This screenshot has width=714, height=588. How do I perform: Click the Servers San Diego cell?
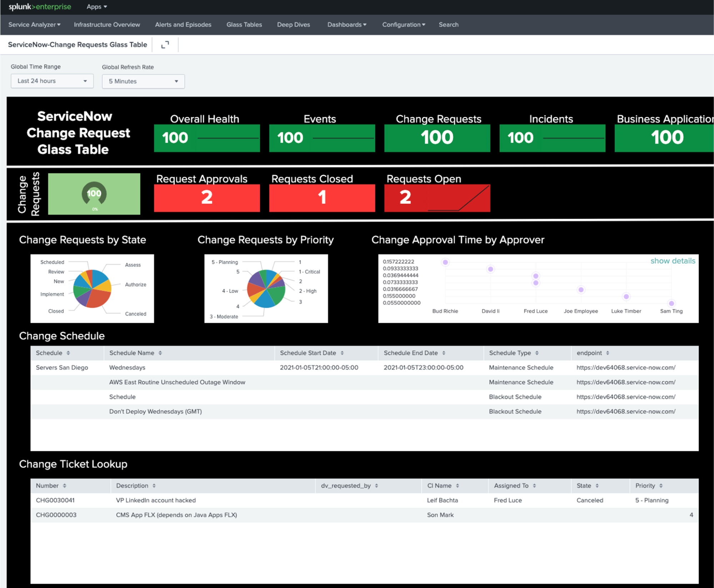point(62,368)
